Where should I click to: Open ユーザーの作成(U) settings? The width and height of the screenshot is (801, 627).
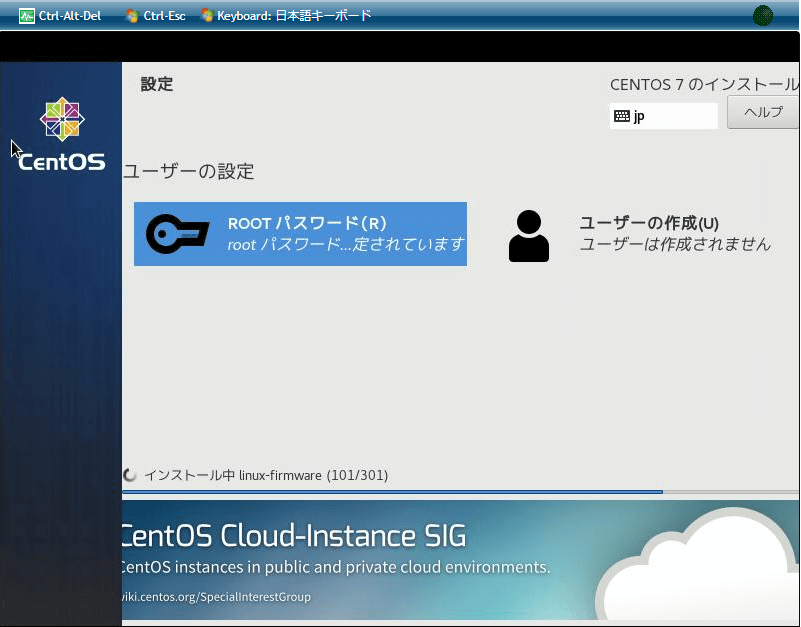point(640,234)
